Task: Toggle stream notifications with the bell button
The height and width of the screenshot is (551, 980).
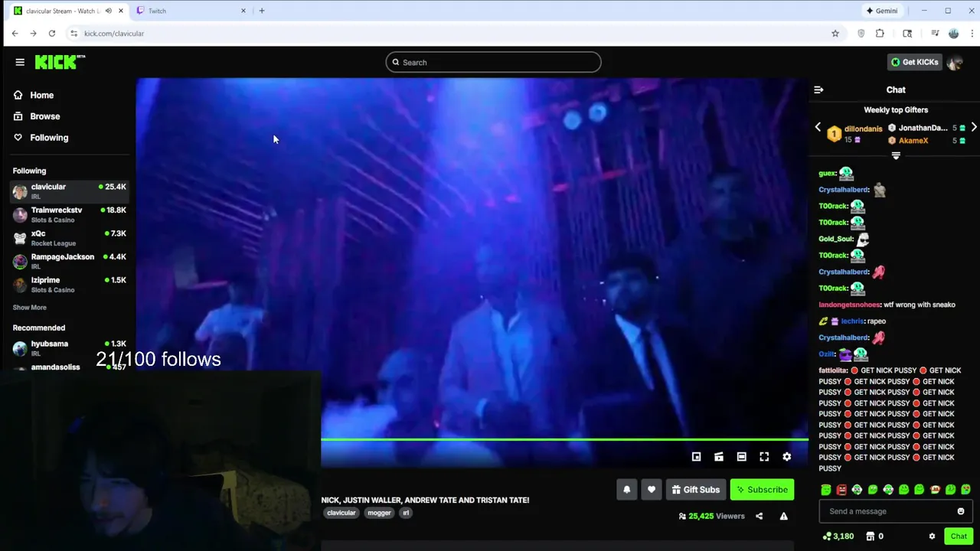Action: pyautogui.click(x=626, y=490)
